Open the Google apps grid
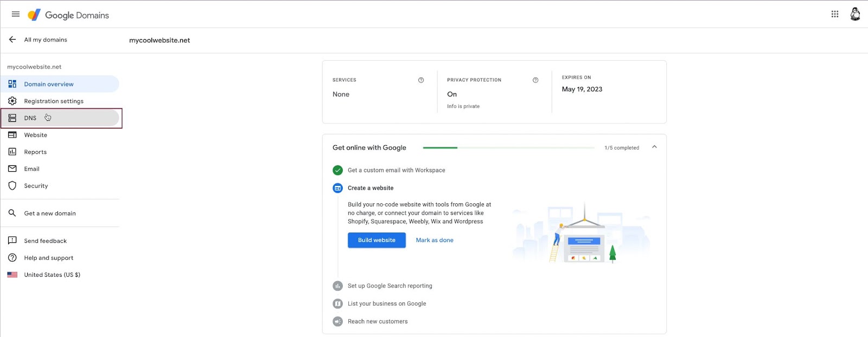868x337 pixels. point(835,15)
